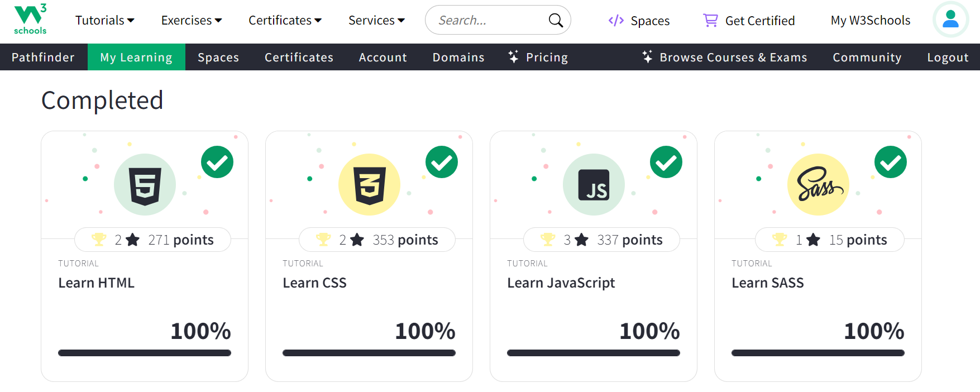Viewport: 980px width, 392px height.
Task: Open the Account tab
Action: coord(383,57)
